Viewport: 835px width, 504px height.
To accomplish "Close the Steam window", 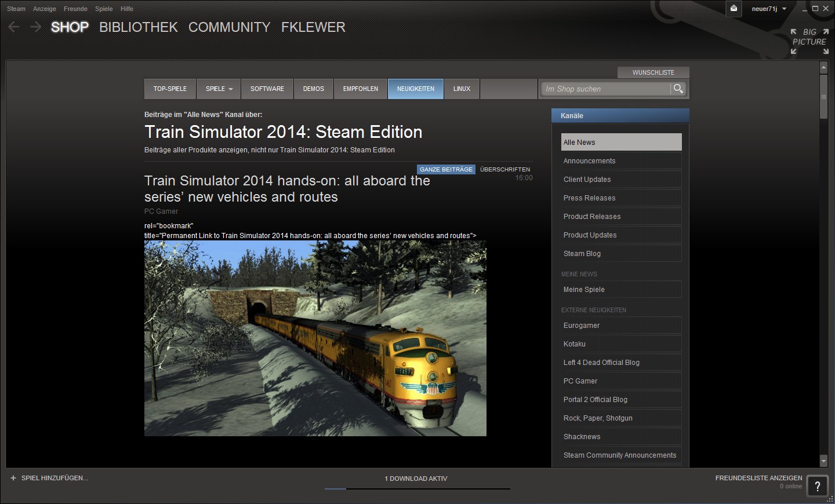I will pos(826,9).
